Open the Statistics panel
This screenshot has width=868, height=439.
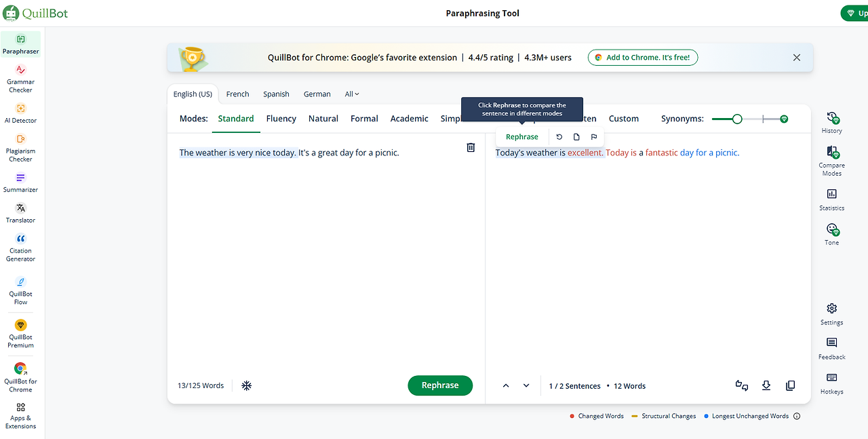(832, 199)
